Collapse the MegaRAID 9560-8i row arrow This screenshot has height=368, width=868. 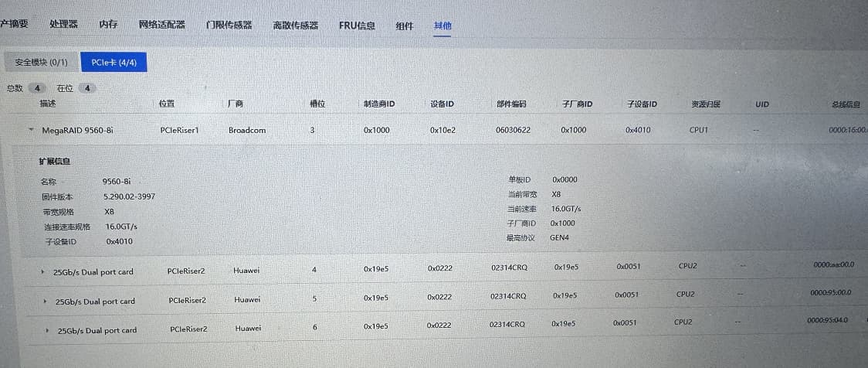31,131
